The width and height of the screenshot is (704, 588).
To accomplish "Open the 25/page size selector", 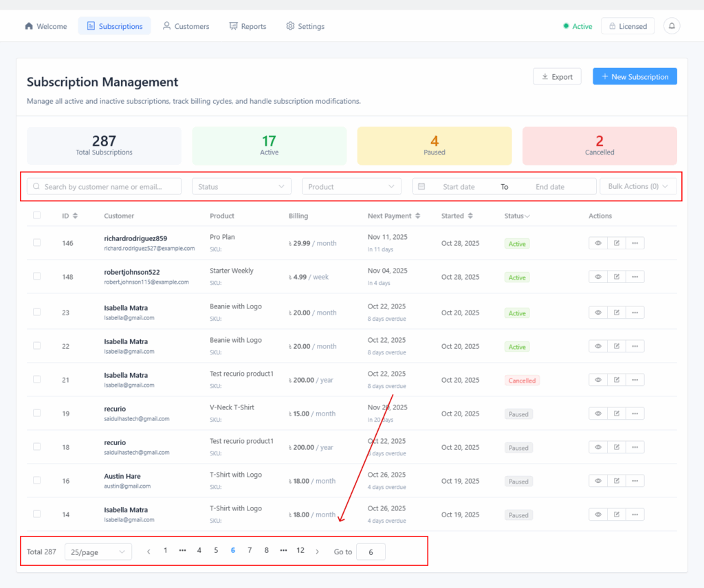I will (98, 552).
